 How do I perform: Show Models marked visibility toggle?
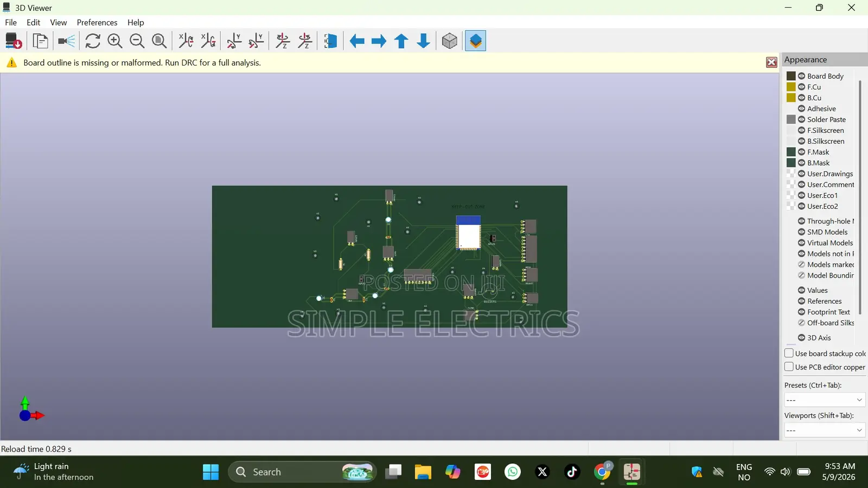coord(801,265)
